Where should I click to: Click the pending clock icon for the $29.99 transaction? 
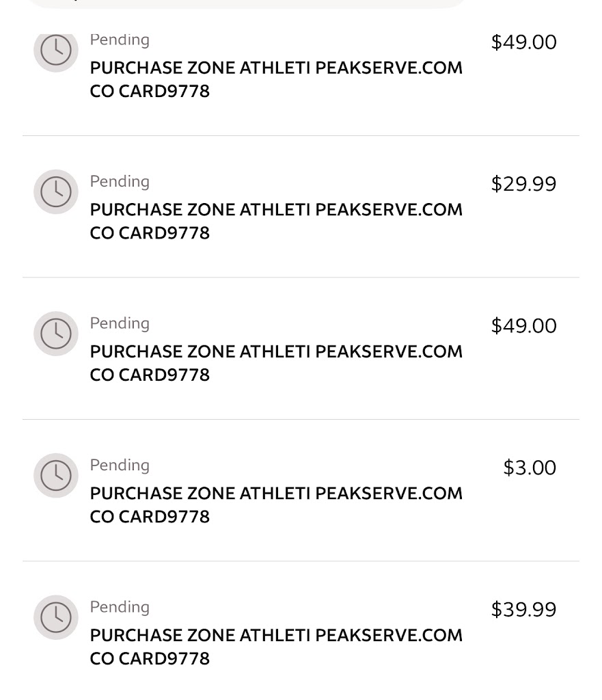point(56,192)
